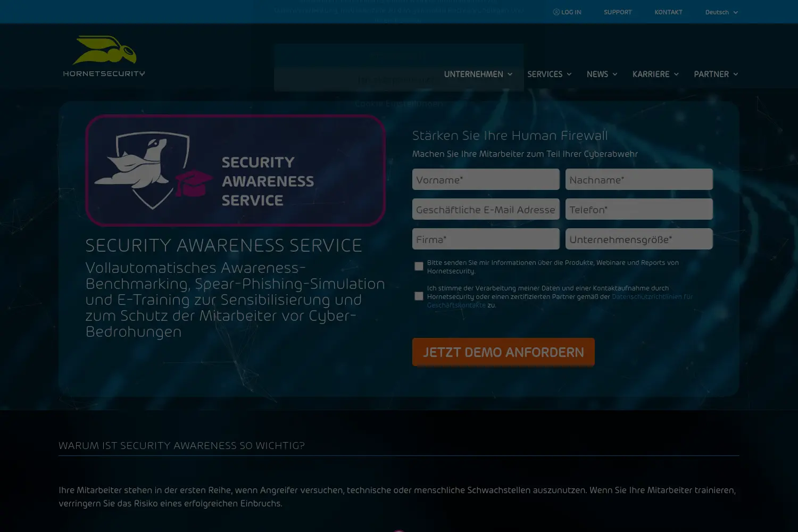
Task: Click into the Nachname field
Action: click(x=639, y=179)
